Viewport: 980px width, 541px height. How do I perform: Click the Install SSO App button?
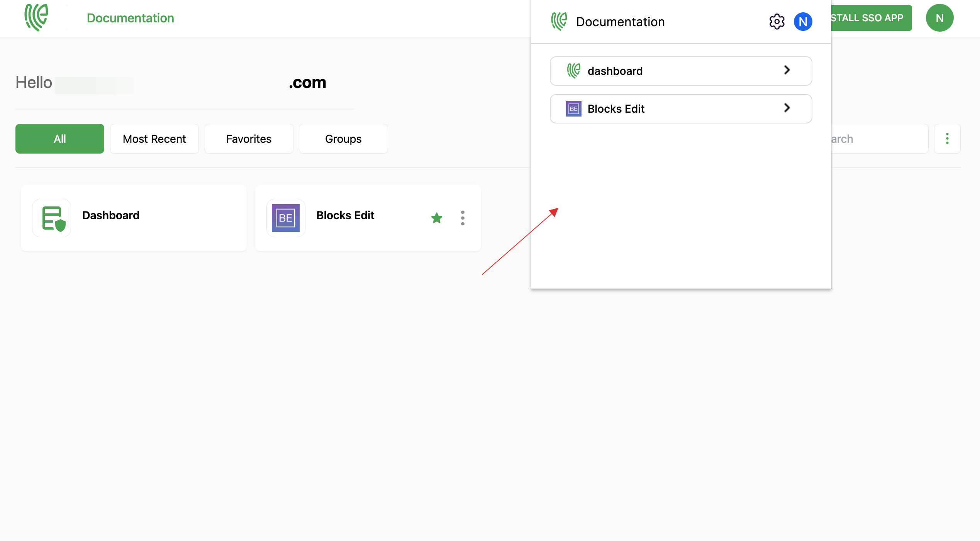point(871,18)
